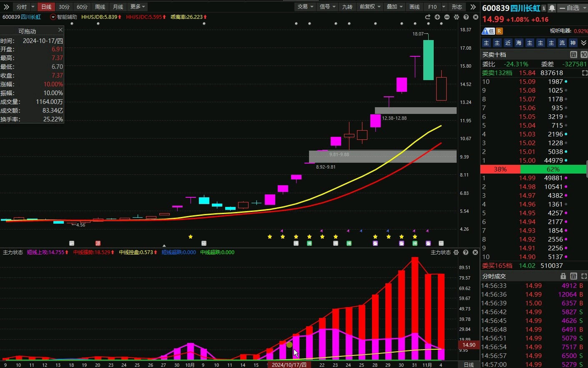Open the 主力状态 indicator help icon

pos(465,252)
